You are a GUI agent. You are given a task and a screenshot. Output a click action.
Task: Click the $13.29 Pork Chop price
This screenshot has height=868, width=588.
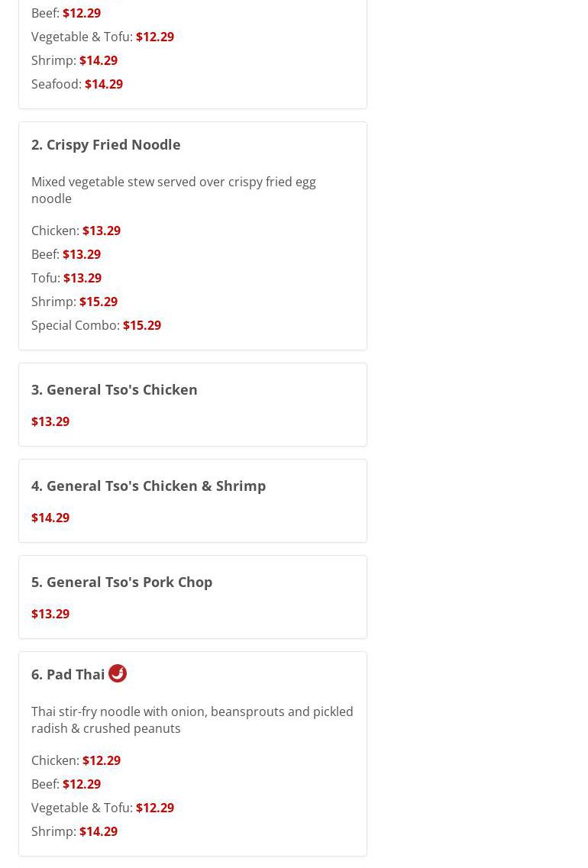(x=50, y=614)
